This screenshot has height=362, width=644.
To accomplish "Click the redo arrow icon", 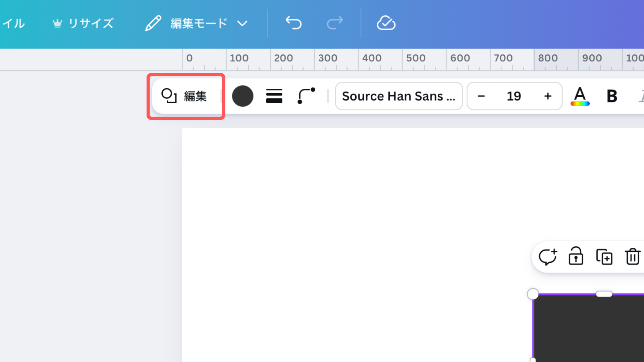I will [x=335, y=23].
